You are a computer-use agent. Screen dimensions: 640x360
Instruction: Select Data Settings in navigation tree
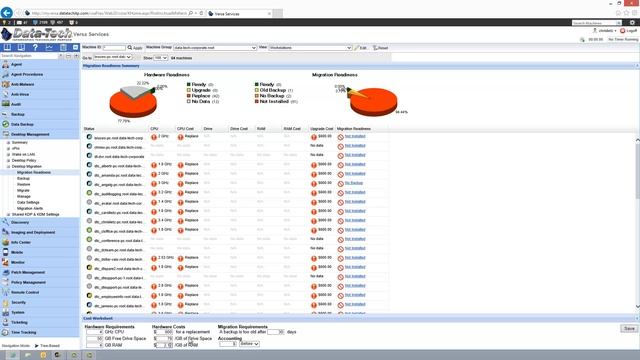(28, 202)
